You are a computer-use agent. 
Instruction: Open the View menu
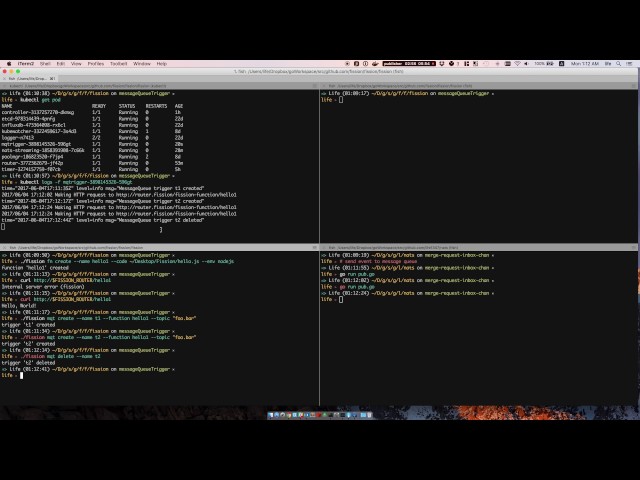coord(76,64)
